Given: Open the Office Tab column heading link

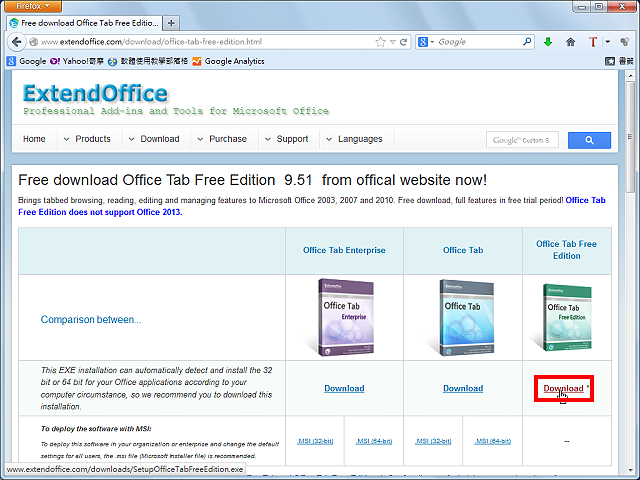Looking at the screenshot, I should tap(463, 250).
